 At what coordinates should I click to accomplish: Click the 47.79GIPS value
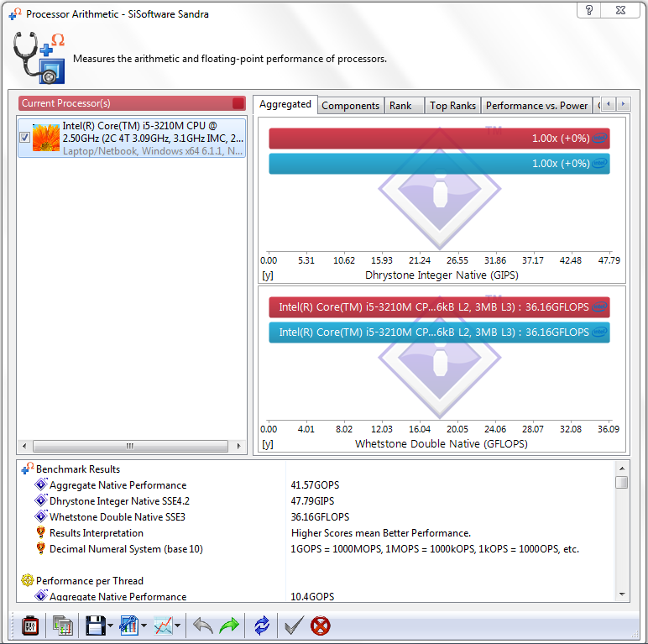coord(312,501)
